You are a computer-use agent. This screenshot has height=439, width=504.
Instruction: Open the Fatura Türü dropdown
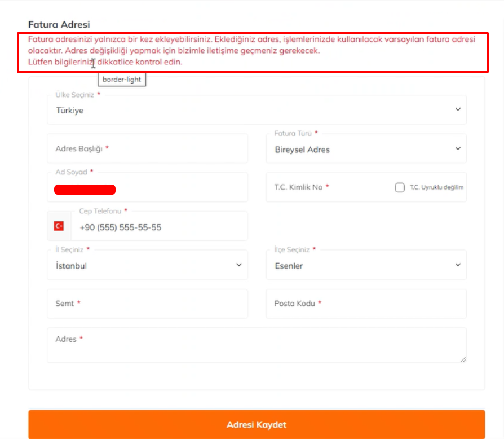[x=366, y=148]
